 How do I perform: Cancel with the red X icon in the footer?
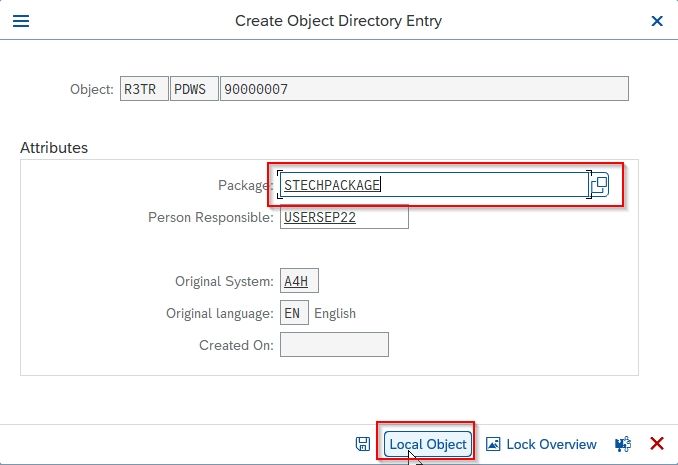tap(657, 444)
